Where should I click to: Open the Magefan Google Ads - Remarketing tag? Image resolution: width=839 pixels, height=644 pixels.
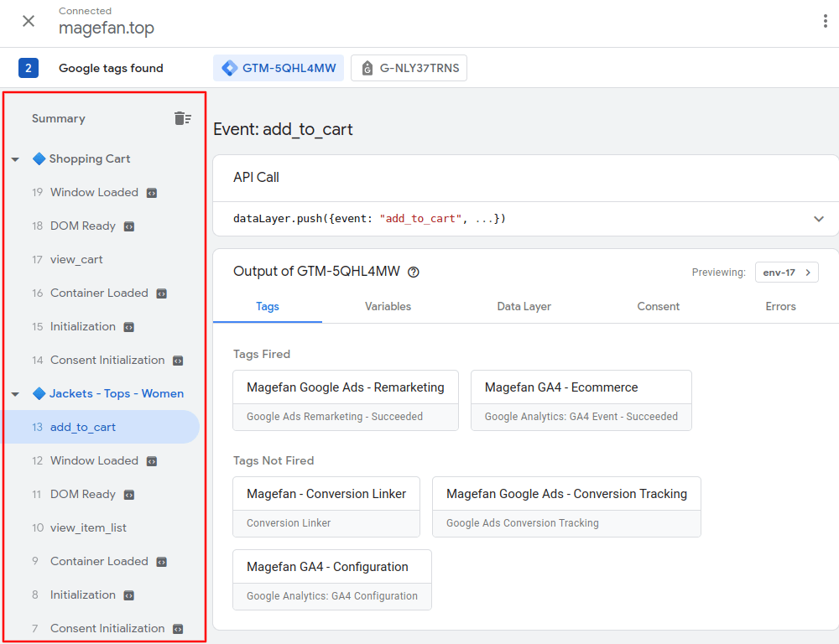click(346, 400)
